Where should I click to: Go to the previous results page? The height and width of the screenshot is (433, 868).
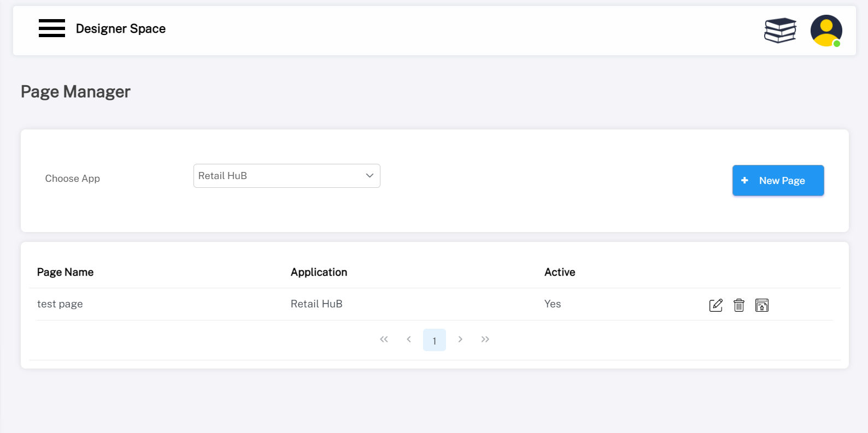[409, 340]
